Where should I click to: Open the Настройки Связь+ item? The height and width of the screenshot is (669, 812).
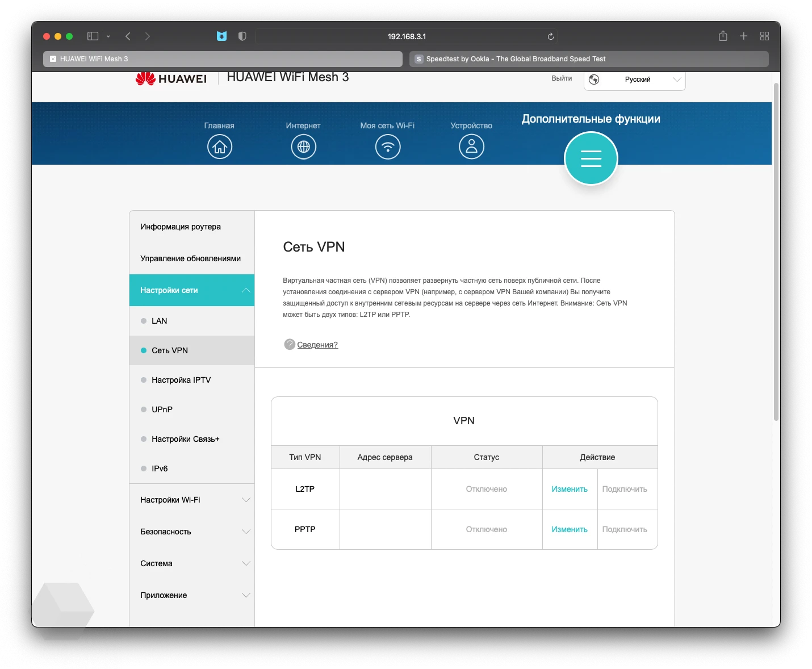[192, 439]
